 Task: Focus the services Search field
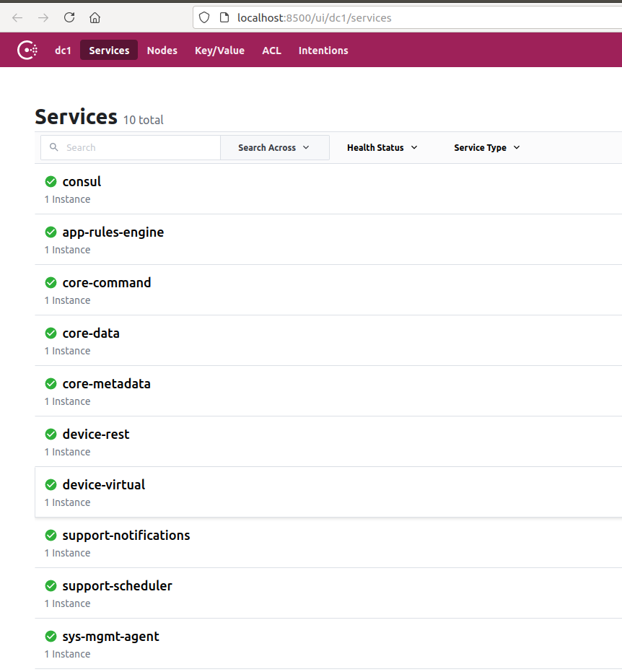pos(131,147)
